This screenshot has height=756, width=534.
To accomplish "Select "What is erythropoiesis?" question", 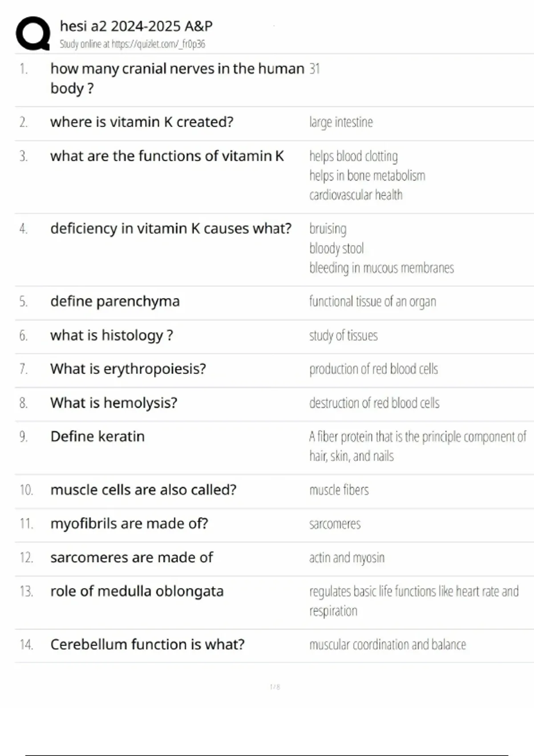I will click(x=128, y=369).
